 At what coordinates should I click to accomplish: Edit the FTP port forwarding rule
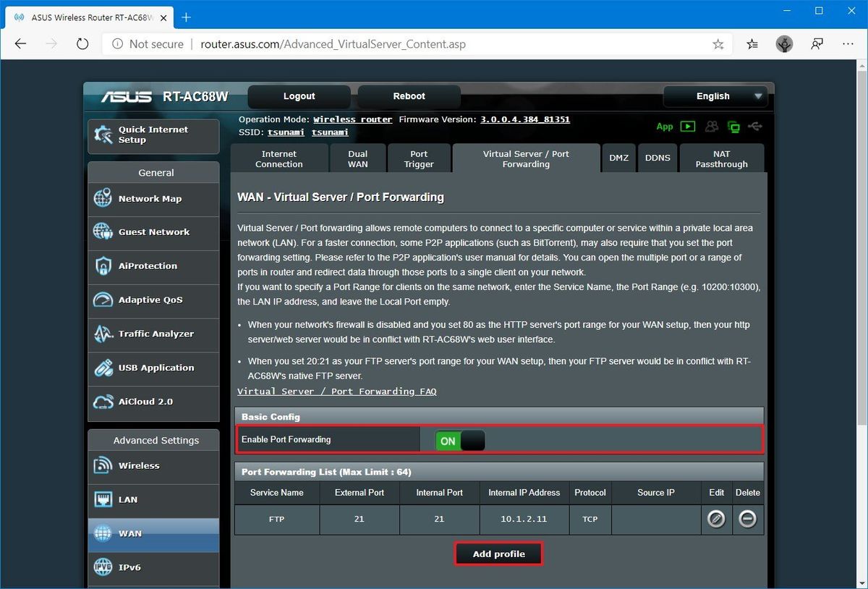[x=716, y=519]
